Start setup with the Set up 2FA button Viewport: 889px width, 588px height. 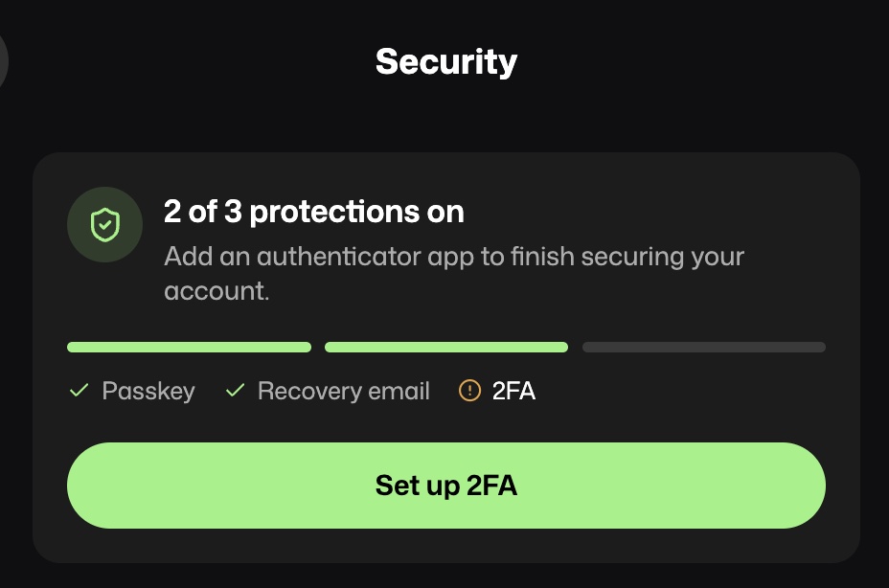coord(446,486)
